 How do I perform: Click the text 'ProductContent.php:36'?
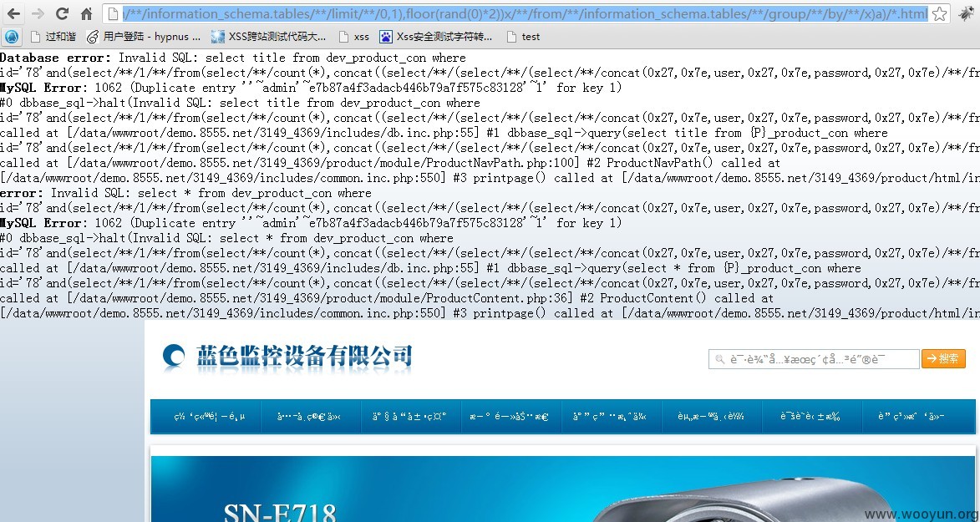pos(500,299)
